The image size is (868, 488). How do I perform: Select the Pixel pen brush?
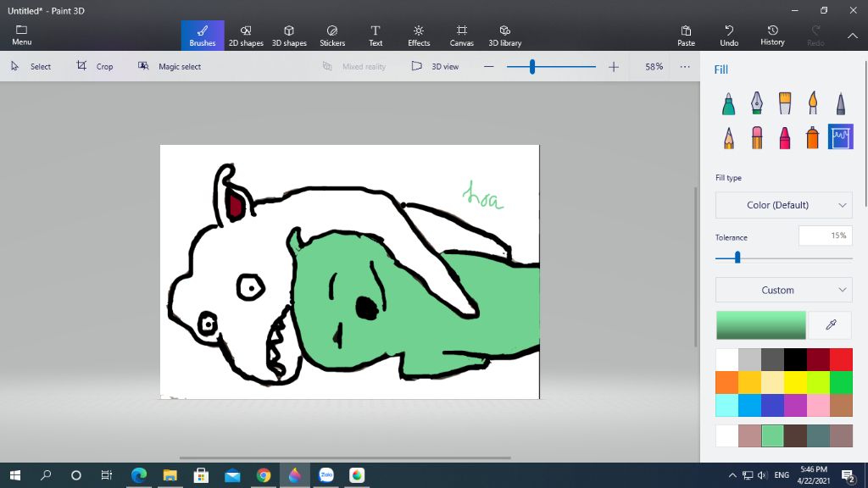(841, 103)
